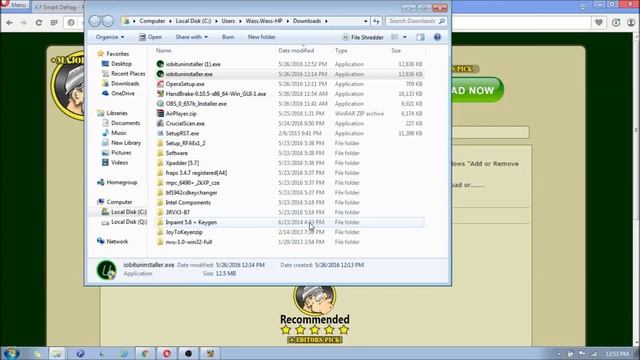
Task: Change view with the views icon
Action: tap(394, 37)
